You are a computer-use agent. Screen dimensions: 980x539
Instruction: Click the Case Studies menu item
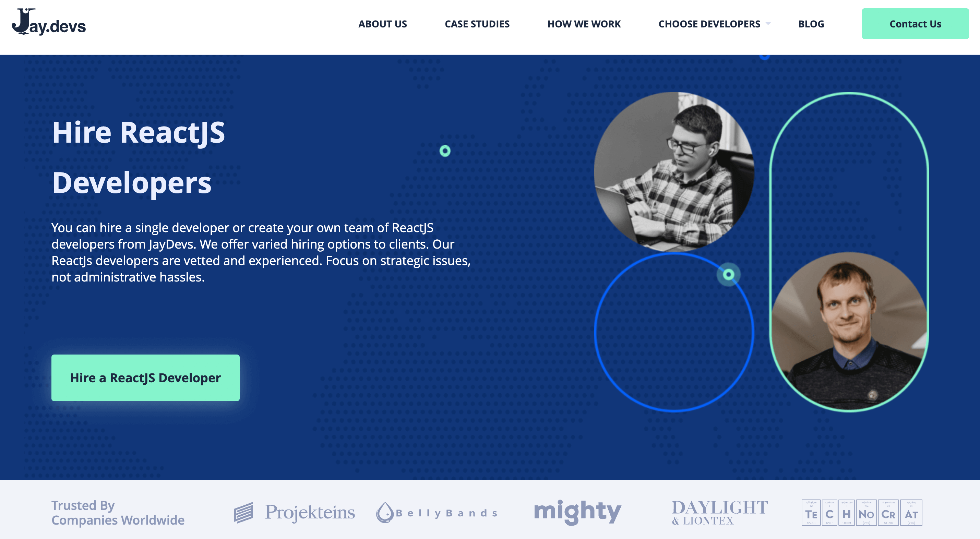coord(476,23)
